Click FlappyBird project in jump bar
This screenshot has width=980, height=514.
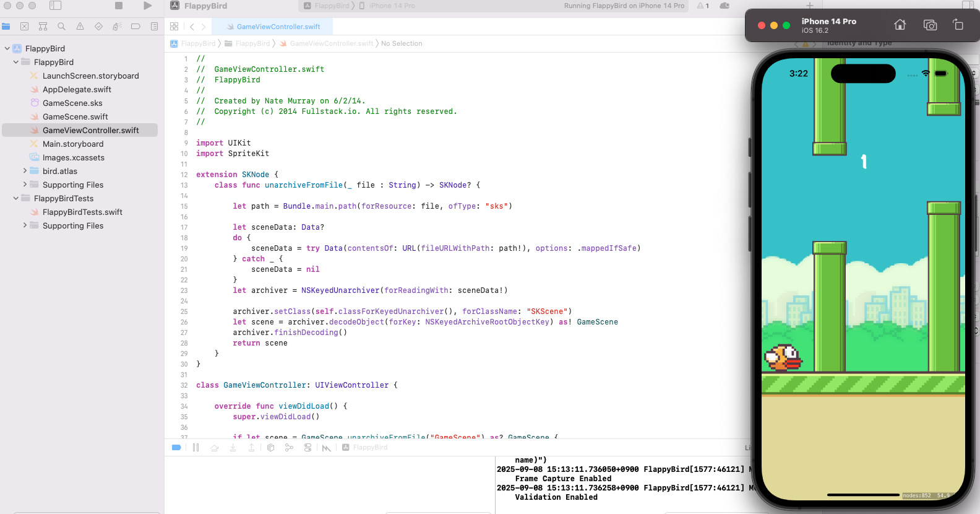coord(193,43)
